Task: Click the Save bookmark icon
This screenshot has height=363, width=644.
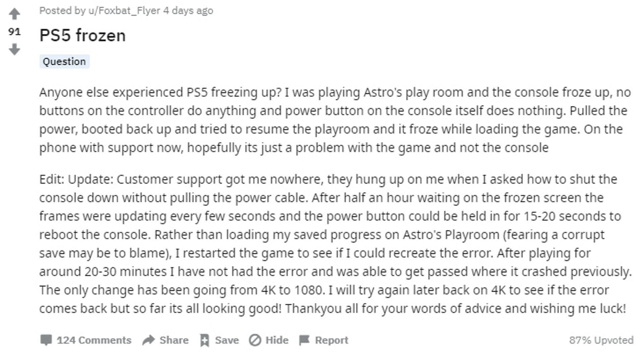Action: coord(204,340)
